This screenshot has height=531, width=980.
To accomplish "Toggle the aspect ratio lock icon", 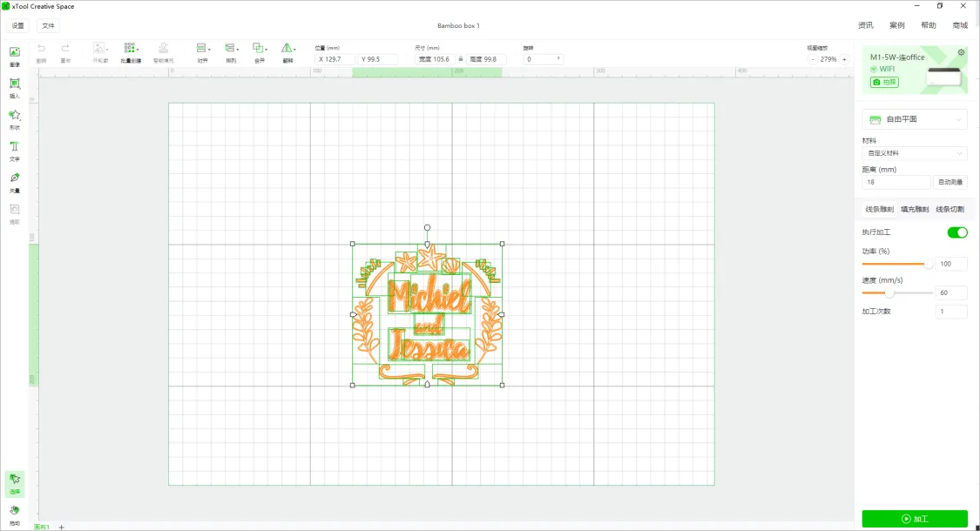I will 461,59.
